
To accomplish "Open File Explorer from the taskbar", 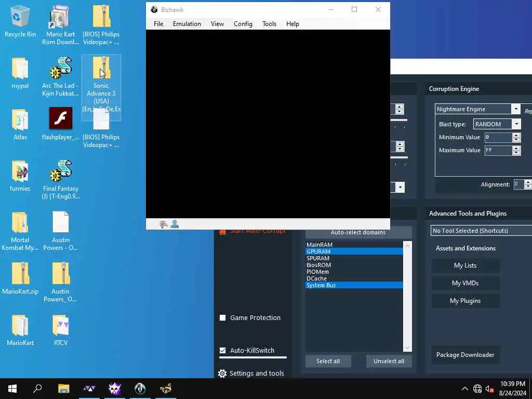I will [x=63, y=389].
